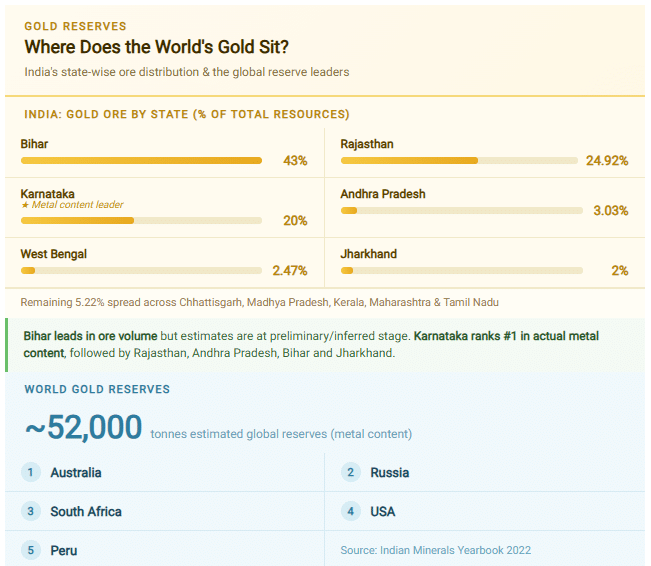Click the Karnataka 20% progress bar

click(x=141, y=220)
